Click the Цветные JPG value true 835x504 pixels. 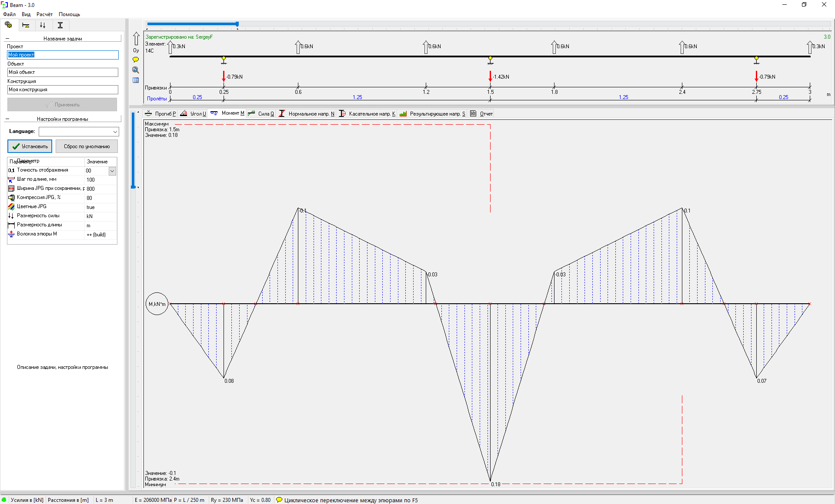[x=90, y=207]
